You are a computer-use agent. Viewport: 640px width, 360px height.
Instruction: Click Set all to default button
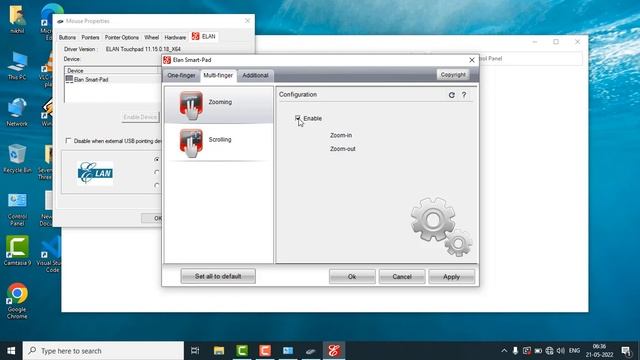(218, 276)
